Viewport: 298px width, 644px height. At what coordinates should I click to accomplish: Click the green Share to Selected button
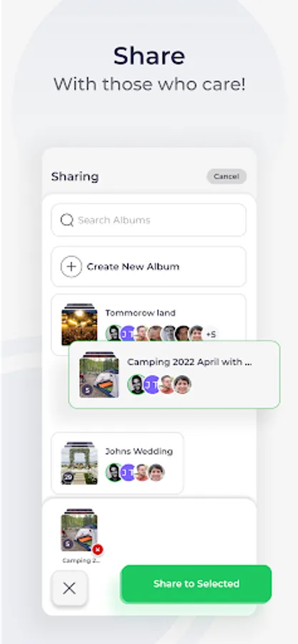pos(197,584)
